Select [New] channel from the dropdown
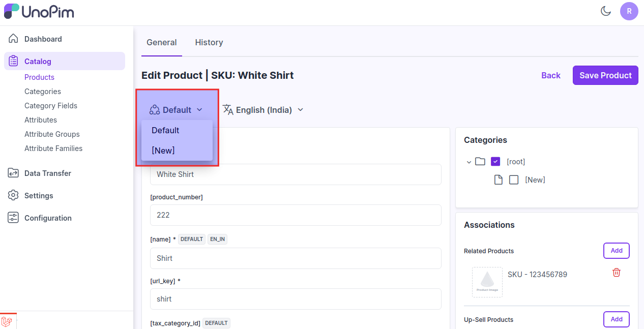Screen dimensions: 644x329 [x=163, y=151]
